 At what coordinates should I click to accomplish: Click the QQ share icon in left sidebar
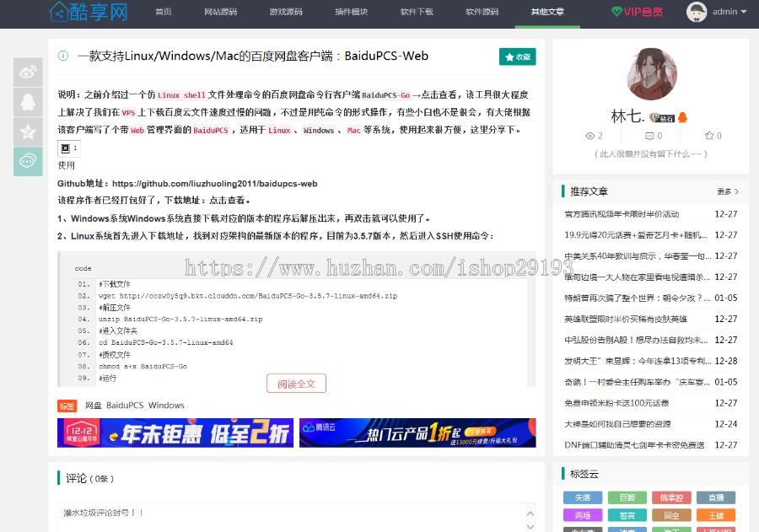click(x=28, y=102)
